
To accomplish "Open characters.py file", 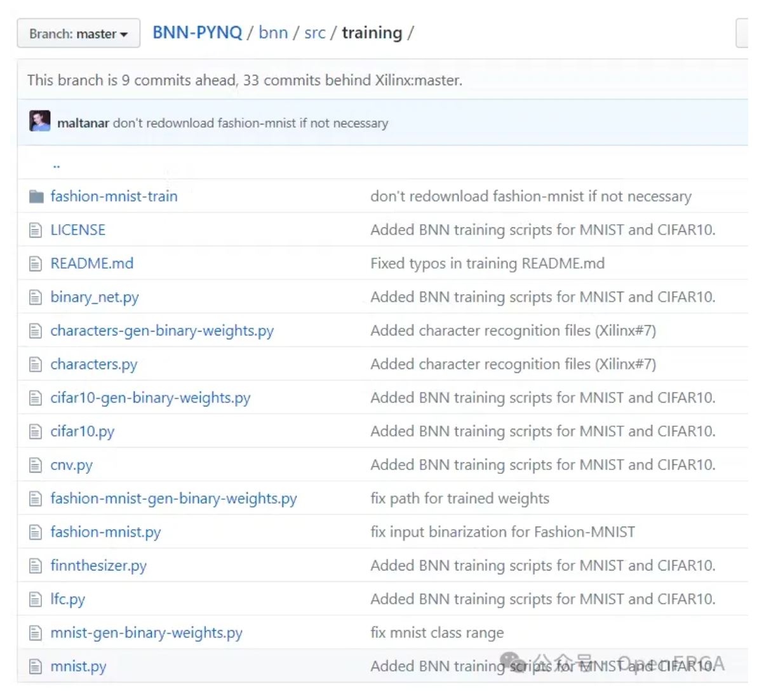I will click(x=93, y=365).
